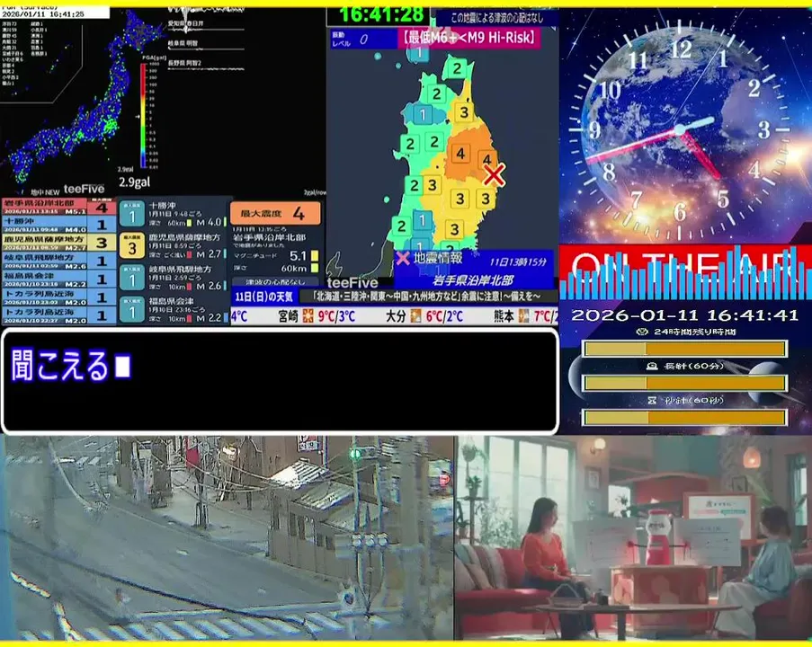Click the 長野県 阿智2 waveform label

pyautogui.click(x=184, y=63)
